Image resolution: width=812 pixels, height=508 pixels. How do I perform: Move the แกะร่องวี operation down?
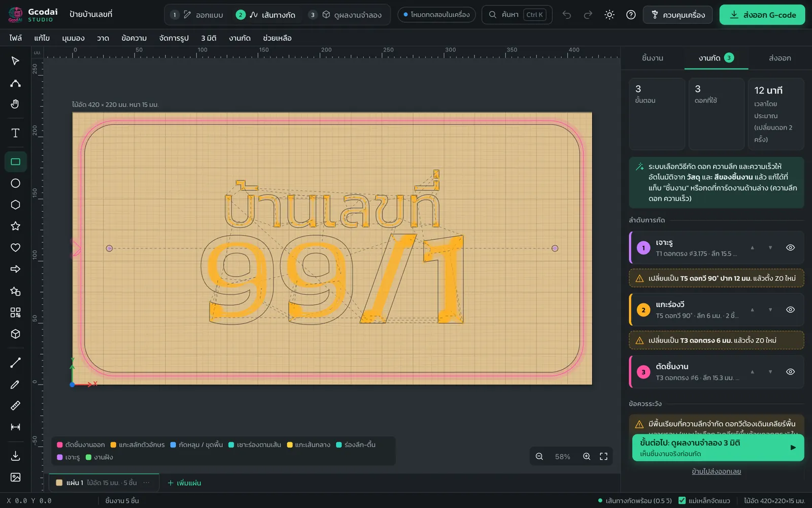(770, 310)
